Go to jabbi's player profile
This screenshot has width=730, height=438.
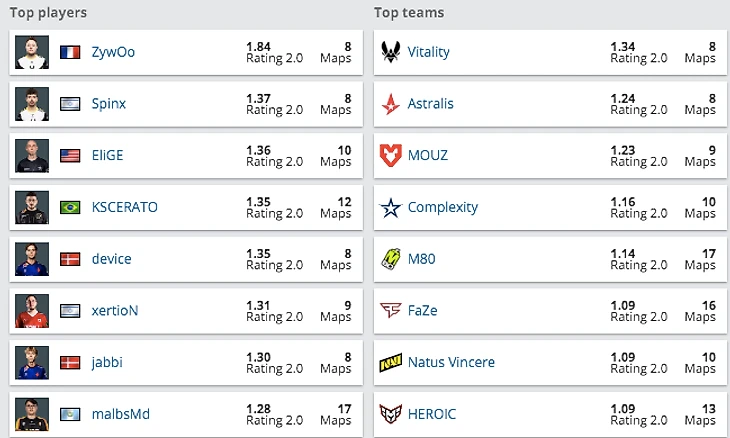pos(107,362)
